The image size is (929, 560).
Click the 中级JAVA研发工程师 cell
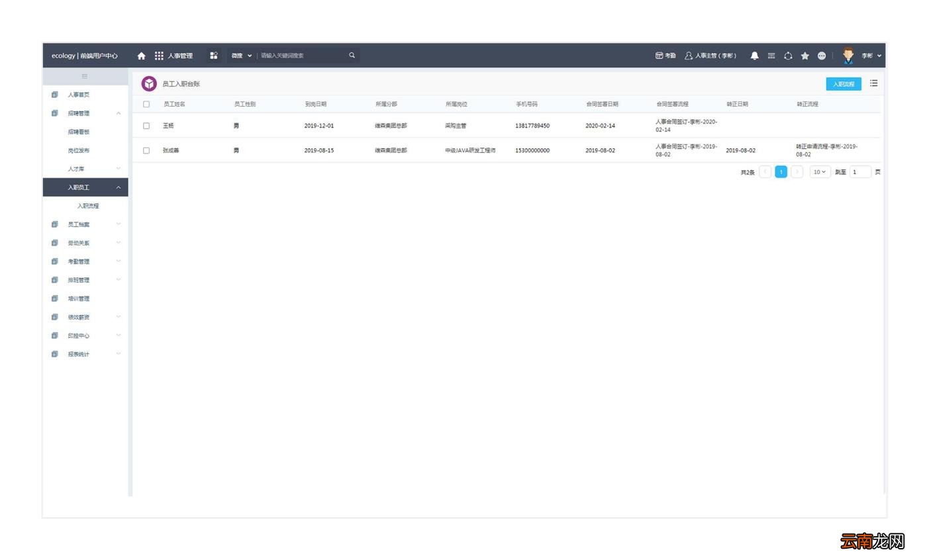pyautogui.click(x=470, y=150)
